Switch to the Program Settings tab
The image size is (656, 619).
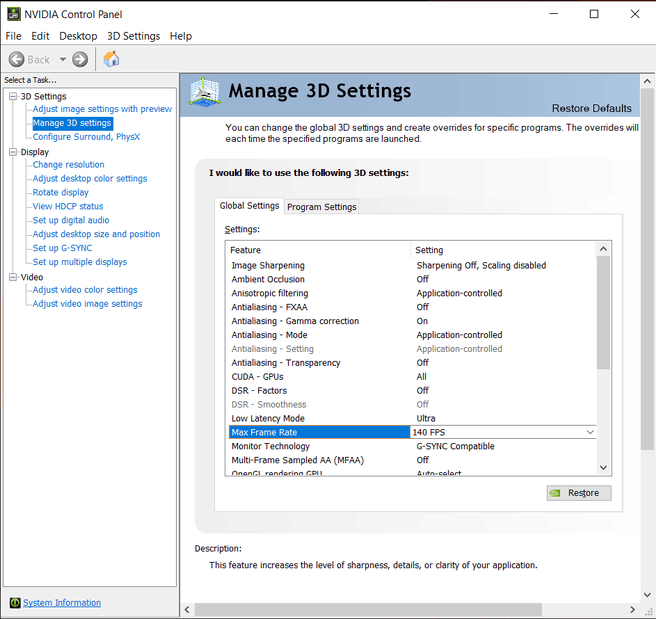[322, 207]
